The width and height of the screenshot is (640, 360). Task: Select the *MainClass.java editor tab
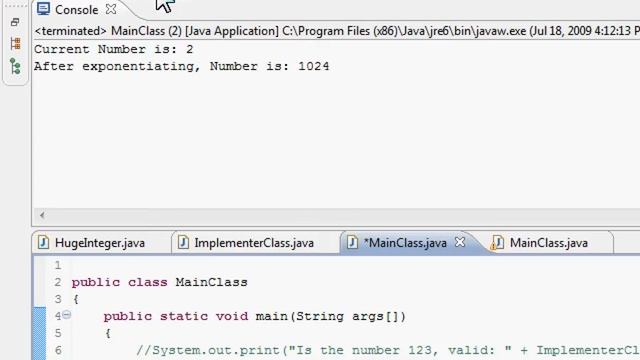coord(405,243)
